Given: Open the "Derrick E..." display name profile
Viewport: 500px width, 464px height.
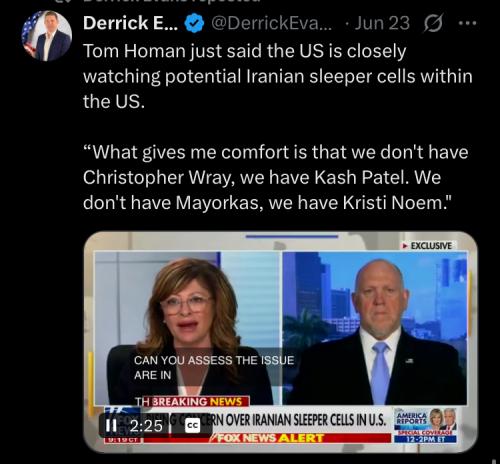Looking at the screenshot, I should pyautogui.click(x=130, y=23).
